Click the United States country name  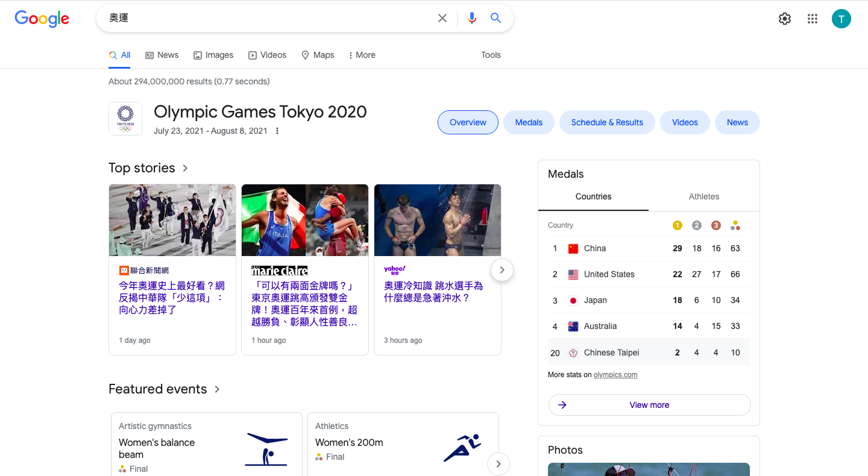click(609, 274)
